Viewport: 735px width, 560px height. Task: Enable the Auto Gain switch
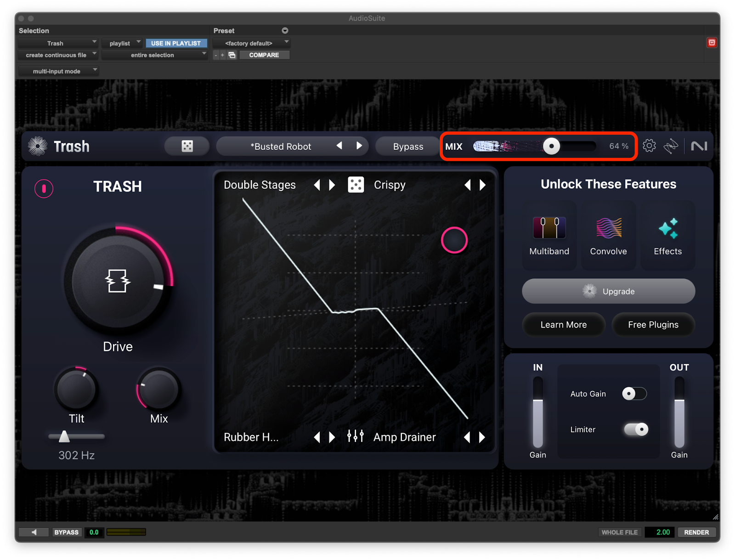point(634,394)
